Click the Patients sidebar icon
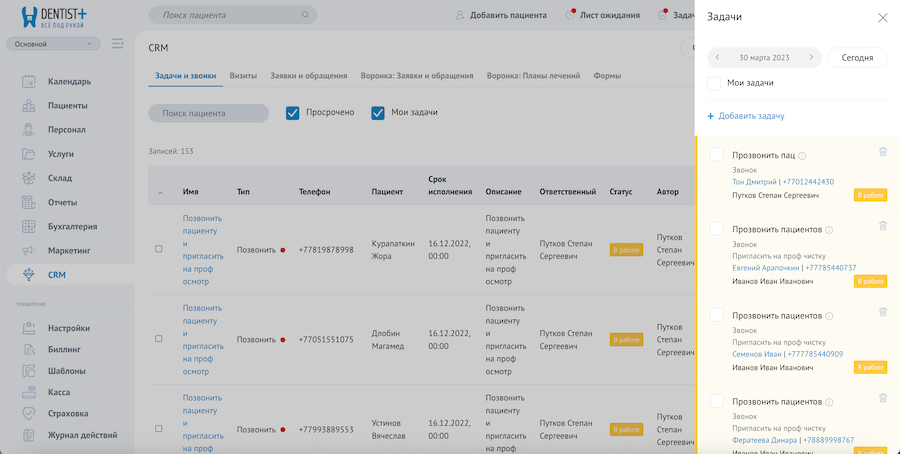900x454 pixels. point(29,105)
